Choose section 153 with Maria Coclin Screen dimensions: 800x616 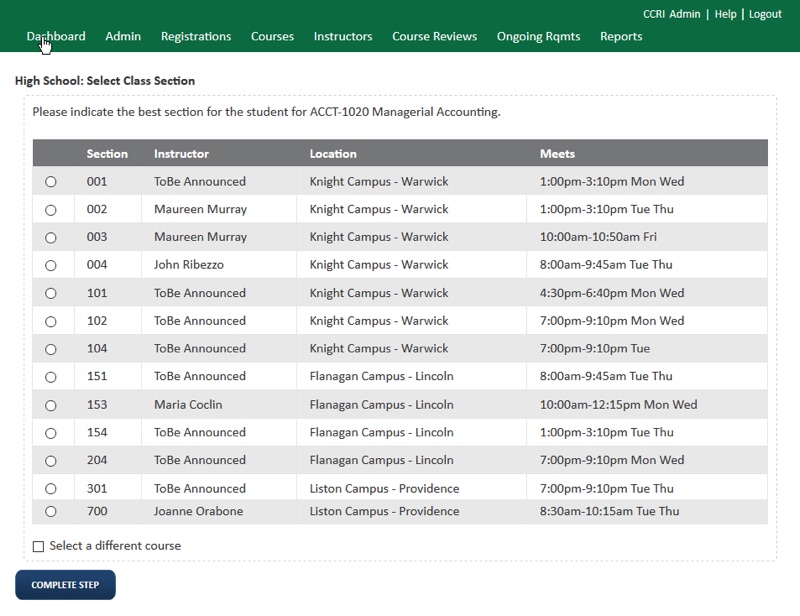pyautogui.click(x=51, y=406)
